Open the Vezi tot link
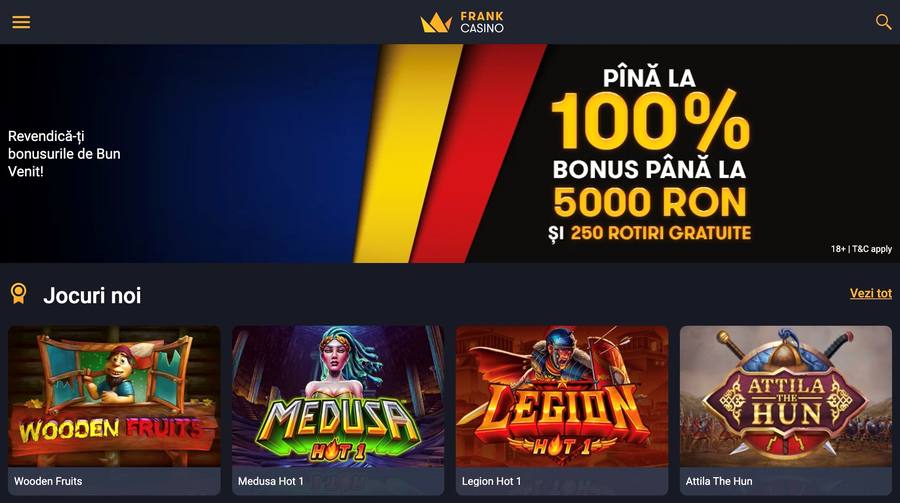Viewport: 900px width, 503px height. pos(871,293)
